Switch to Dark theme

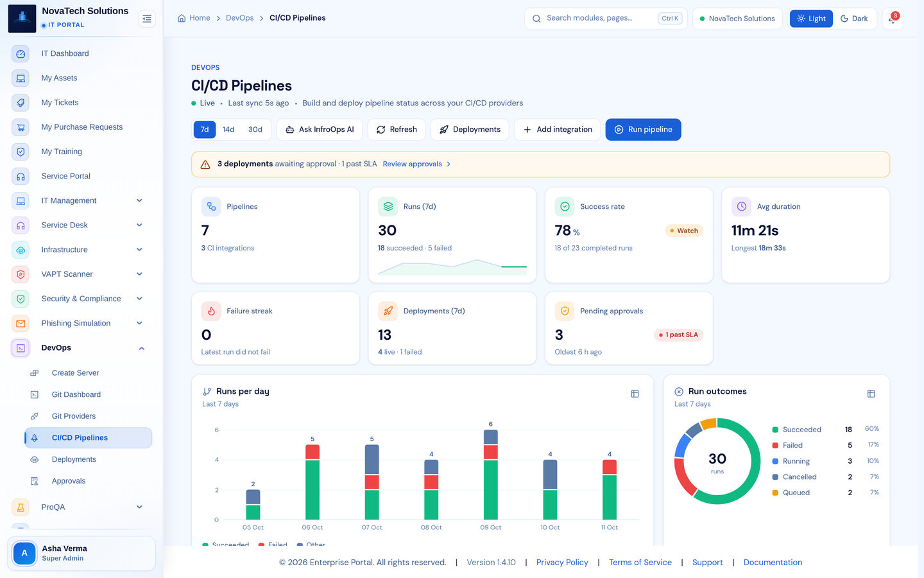[x=854, y=19]
